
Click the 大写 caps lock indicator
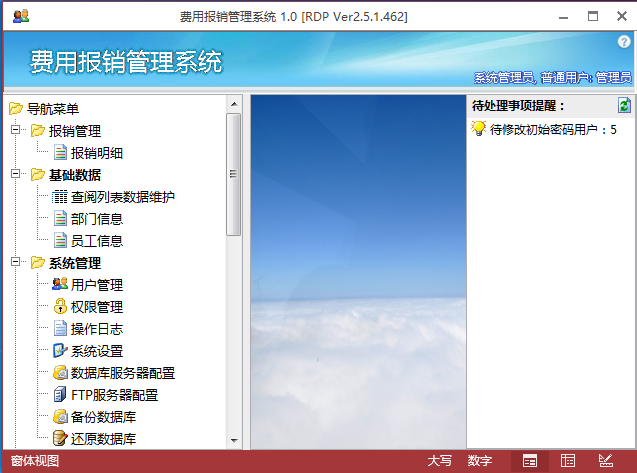440,461
